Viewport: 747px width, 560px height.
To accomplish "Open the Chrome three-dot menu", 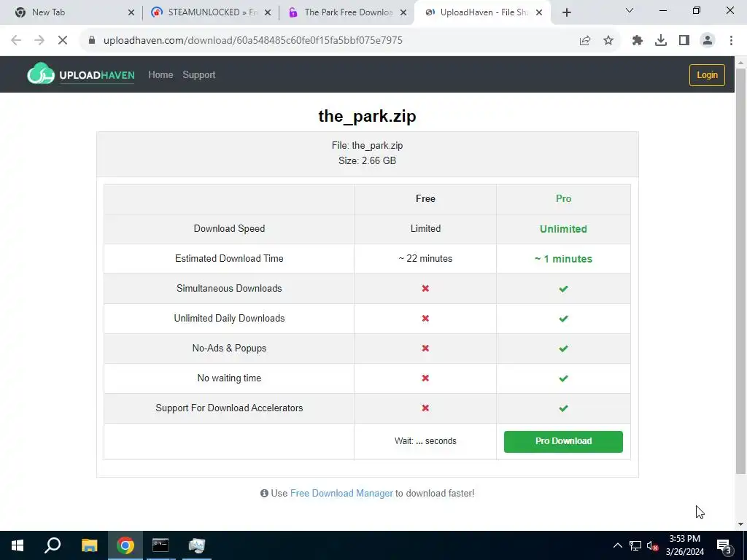I will click(731, 41).
